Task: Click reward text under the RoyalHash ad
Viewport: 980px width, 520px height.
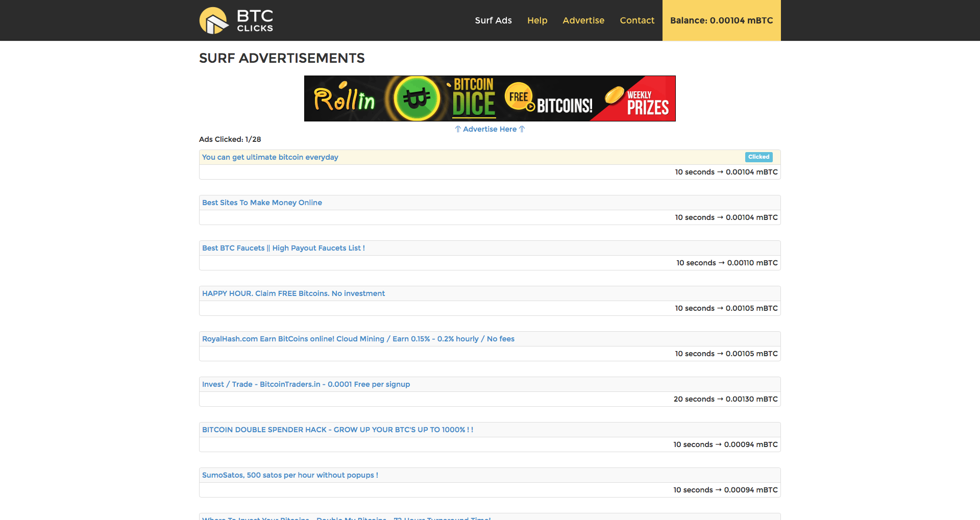Action: tap(726, 354)
